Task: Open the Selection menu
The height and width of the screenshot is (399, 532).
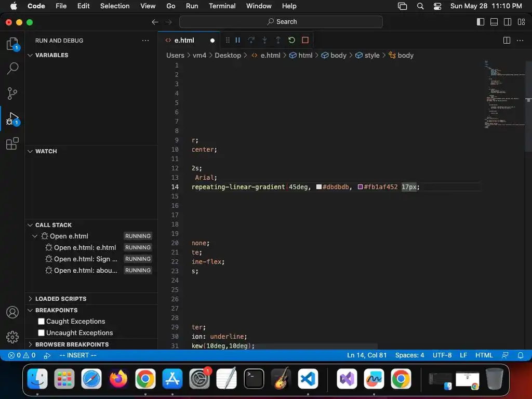Action: (x=115, y=6)
